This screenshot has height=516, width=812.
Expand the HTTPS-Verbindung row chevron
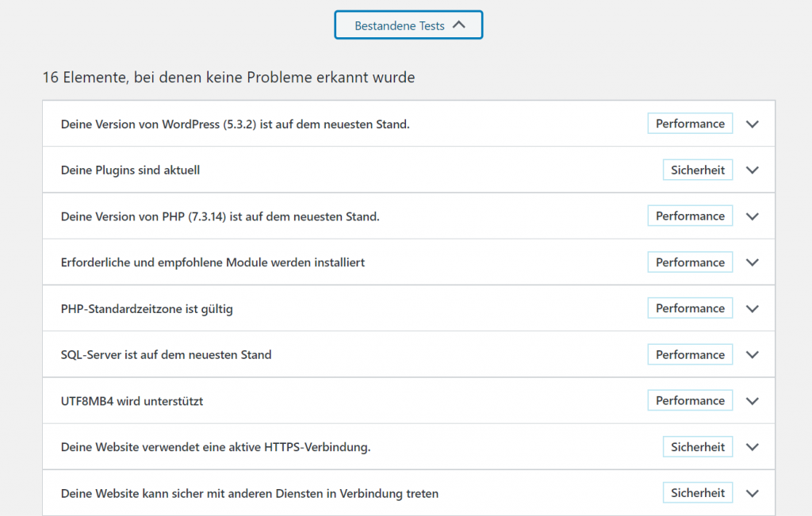(753, 447)
